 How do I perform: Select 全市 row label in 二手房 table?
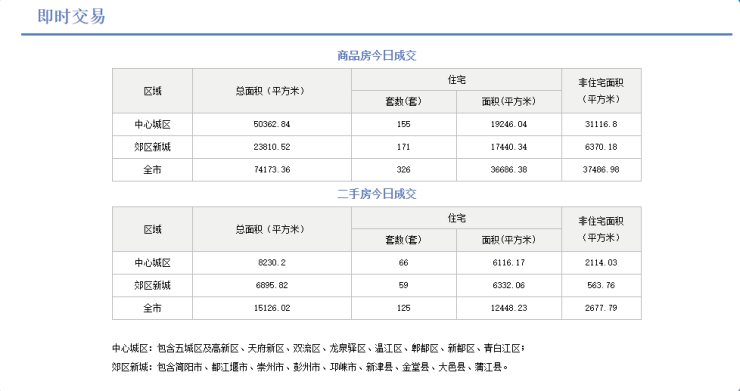pyautogui.click(x=152, y=308)
